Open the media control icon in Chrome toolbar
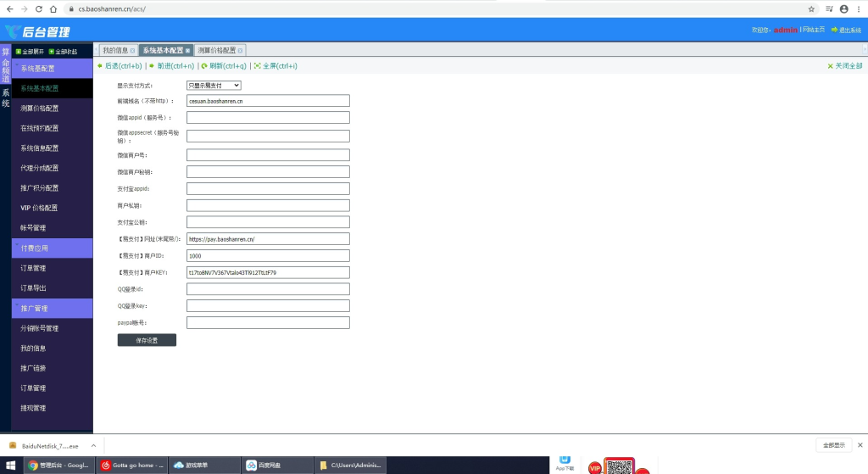Screen dimensions: 868x474 point(829,8)
